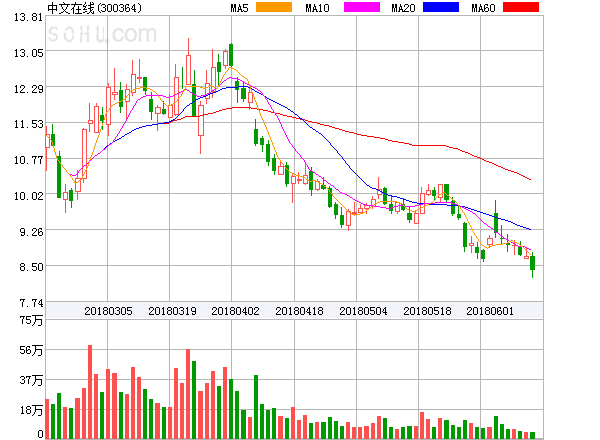Click the MA10 legend label

click(x=317, y=8)
